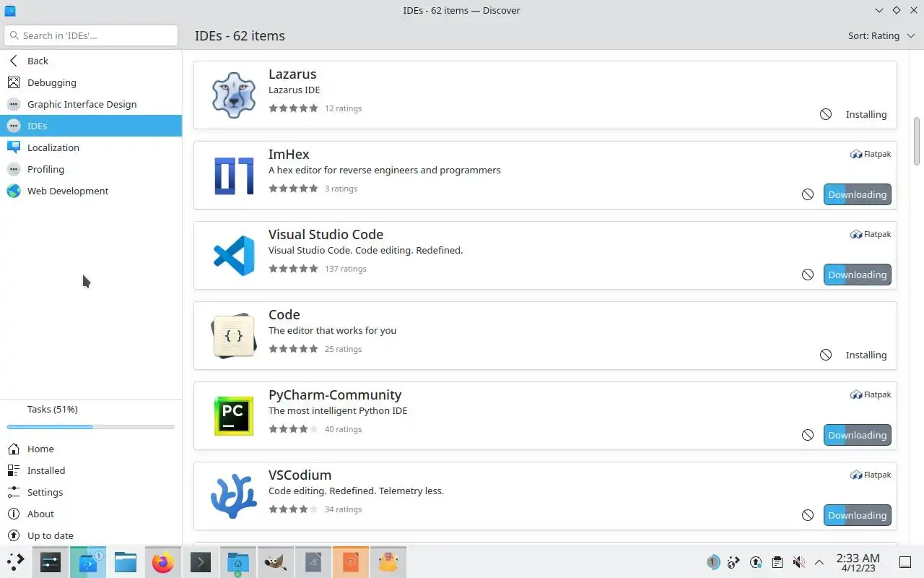Click PyCharm-Community Downloading button
The image size is (924, 578).
[857, 435]
